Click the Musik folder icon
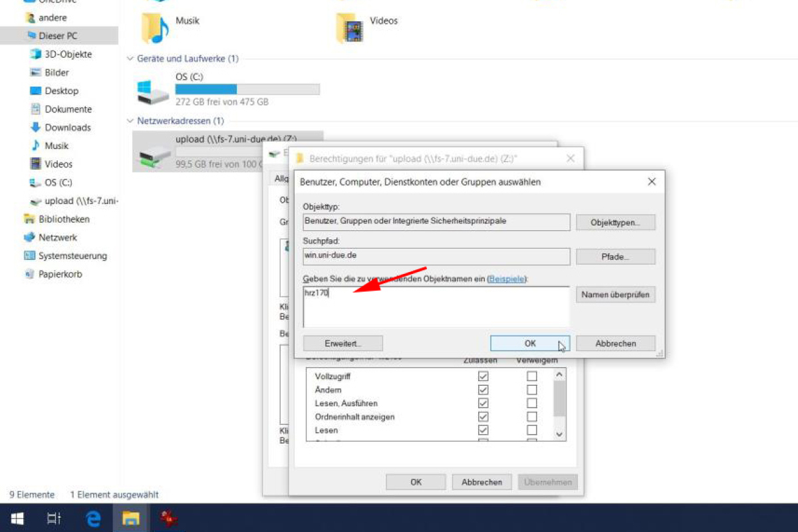This screenshot has width=798, height=532. pyautogui.click(x=155, y=28)
